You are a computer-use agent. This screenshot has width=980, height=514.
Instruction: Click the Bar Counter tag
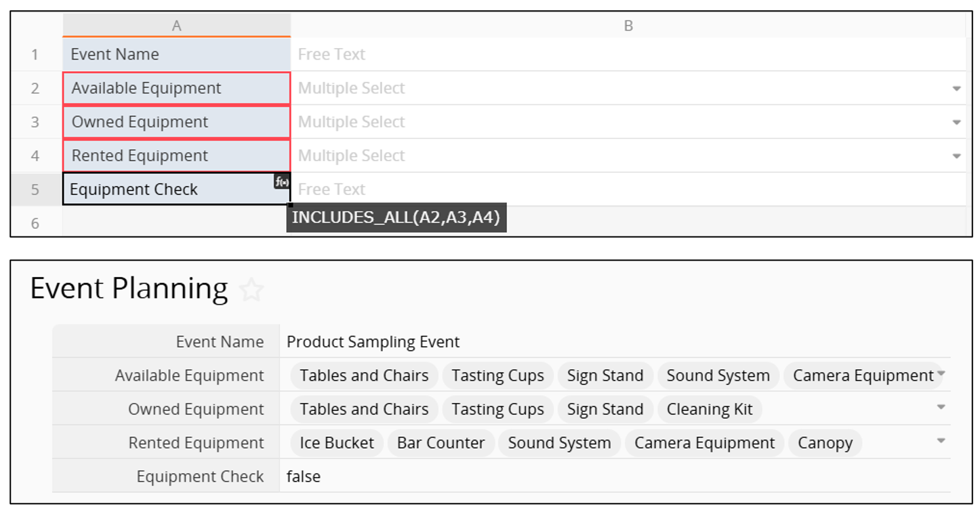pyautogui.click(x=441, y=444)
